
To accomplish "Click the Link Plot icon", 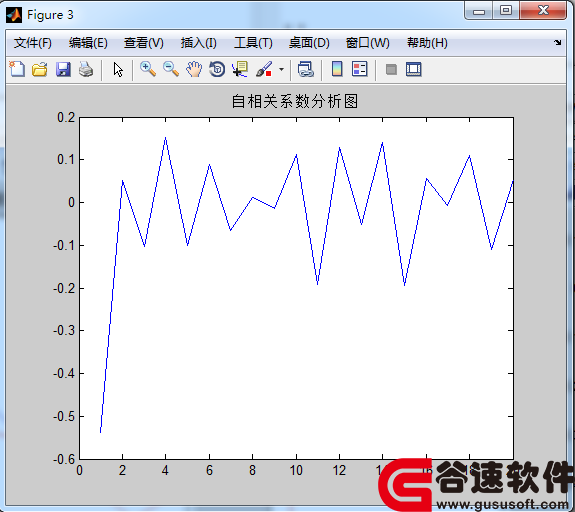I will point(305,69).
